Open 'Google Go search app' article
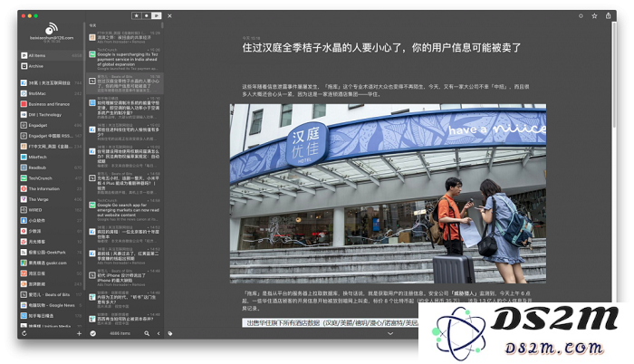634x364 pixels. point(125,210)
